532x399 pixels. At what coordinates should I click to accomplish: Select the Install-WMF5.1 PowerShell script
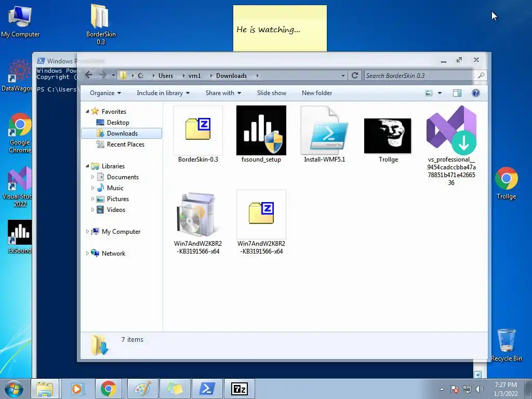pyautogui.click(x=324, y=135)
